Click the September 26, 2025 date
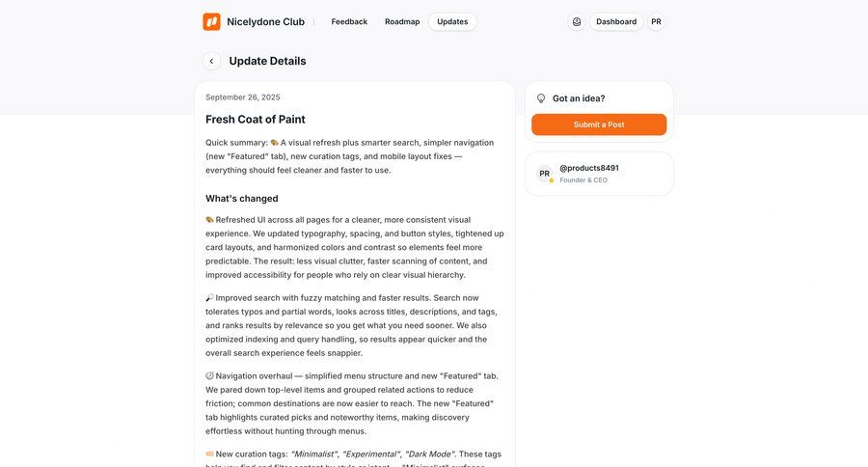Screen dimensions: 868x467 pos(243,97)
